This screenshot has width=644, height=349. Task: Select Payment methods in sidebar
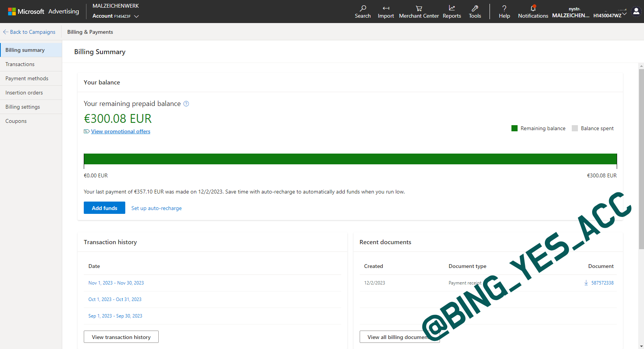(27, 78)
